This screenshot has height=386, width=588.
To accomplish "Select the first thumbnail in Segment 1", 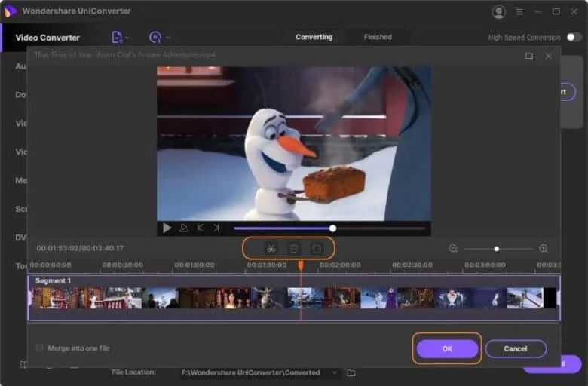I will [51, 298].
